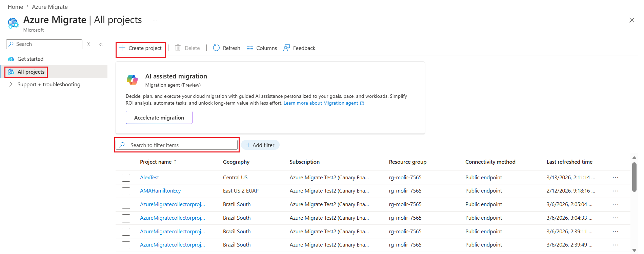The width and height of the screenshot is (644, 254).
Task: Go to Home in the breadcrumb
Action: (16, 7)
